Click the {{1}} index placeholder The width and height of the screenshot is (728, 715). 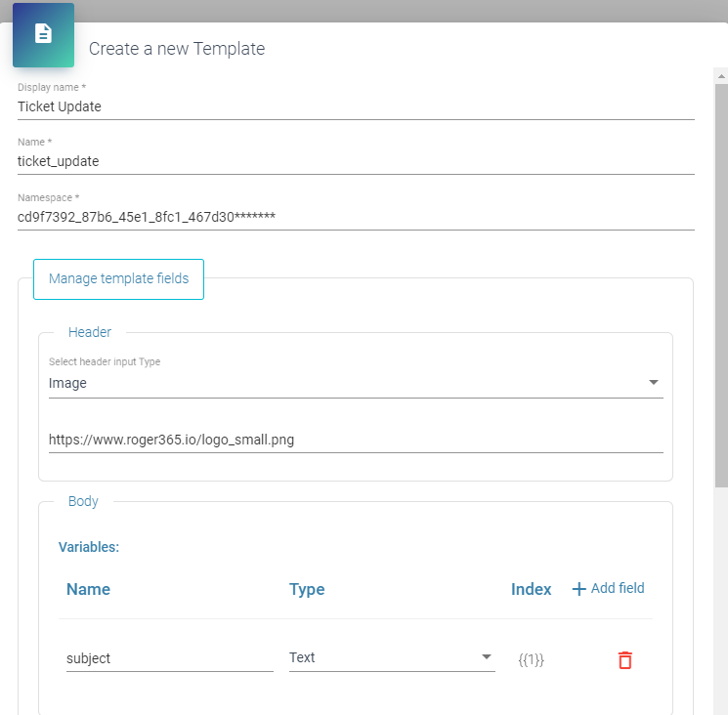click(531, 659)
